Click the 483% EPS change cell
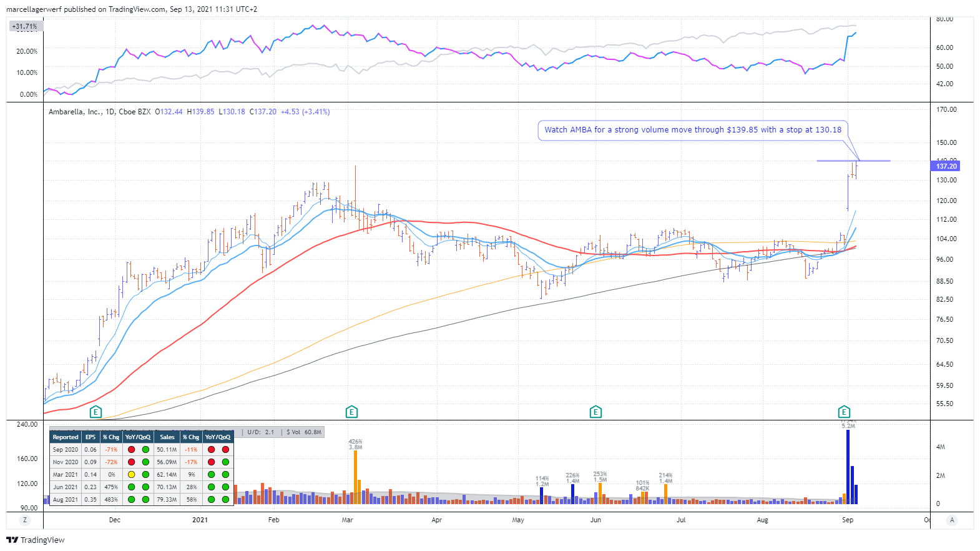Viewport: 980px width, 551px height. [x=111, y=500]
